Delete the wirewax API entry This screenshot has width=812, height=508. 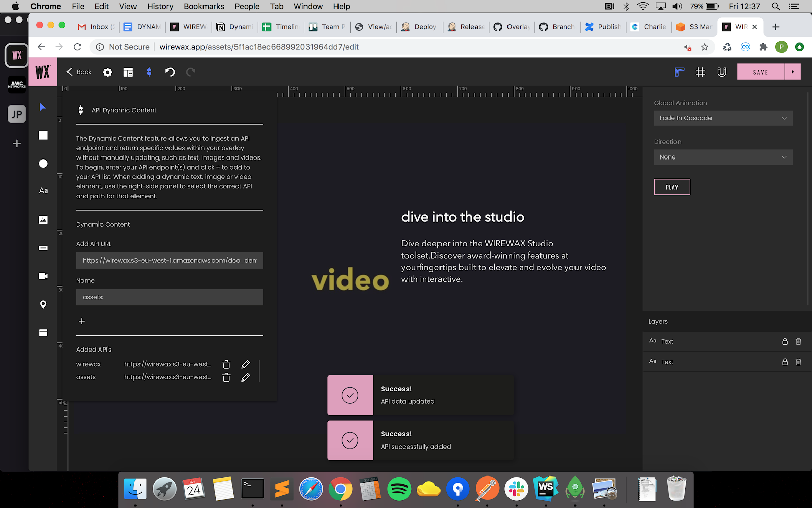(226, 364)
